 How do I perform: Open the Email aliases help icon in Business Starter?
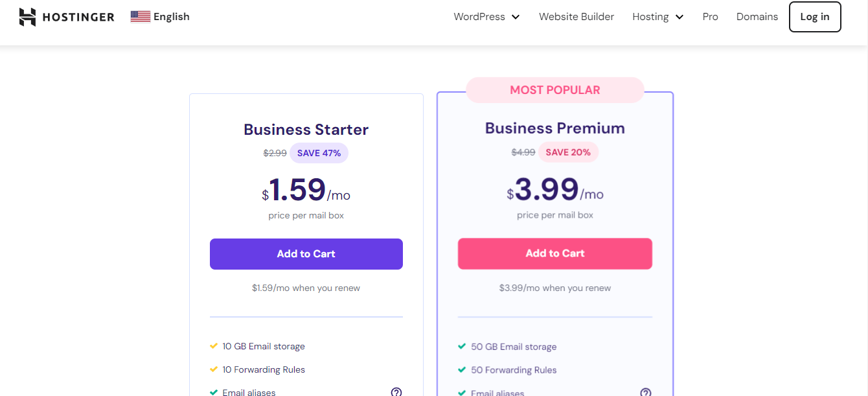pos(396,391)
